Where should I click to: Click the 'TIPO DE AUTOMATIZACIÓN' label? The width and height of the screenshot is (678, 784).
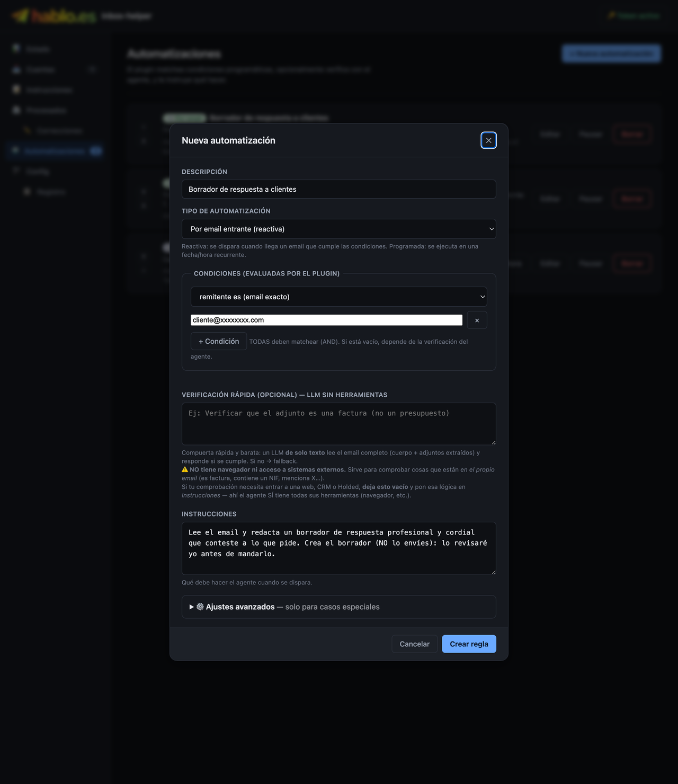[x=226, y=211]
